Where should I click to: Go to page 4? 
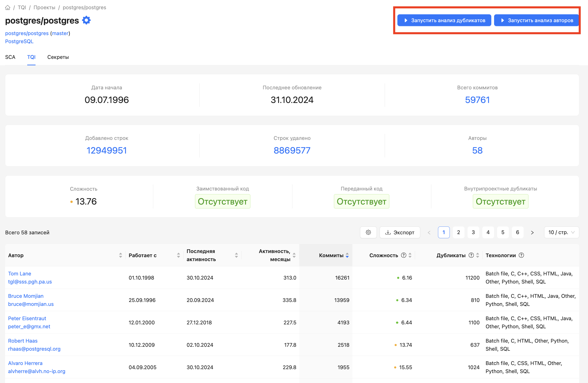click(488, 232)
